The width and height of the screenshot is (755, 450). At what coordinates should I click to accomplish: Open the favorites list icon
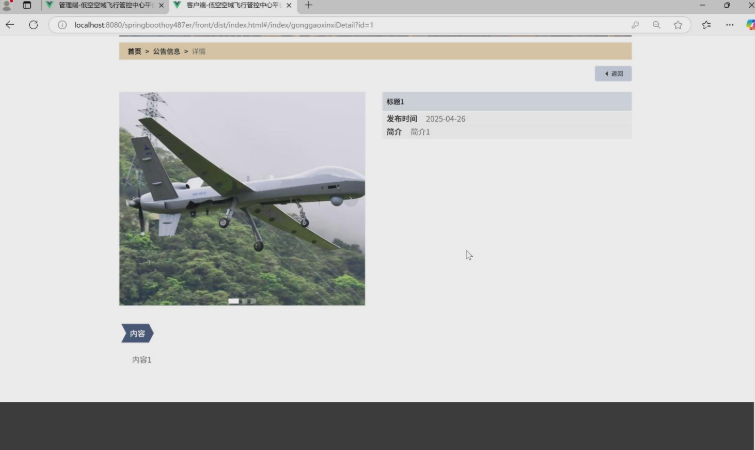(706, 25)
